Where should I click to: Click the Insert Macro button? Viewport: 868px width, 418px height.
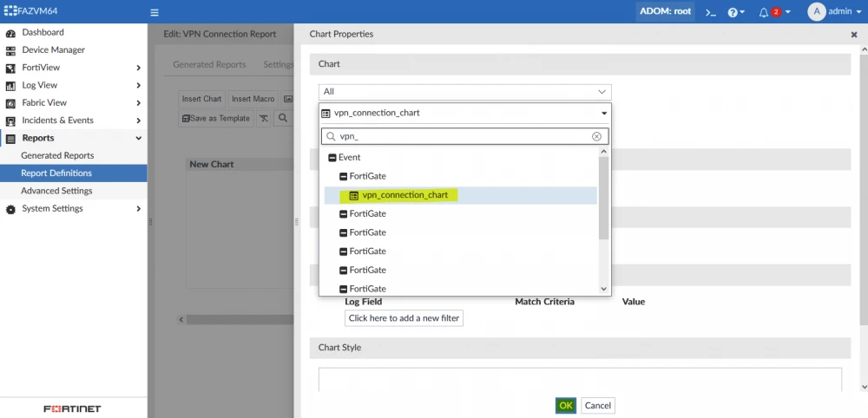(x=253, y=99)
